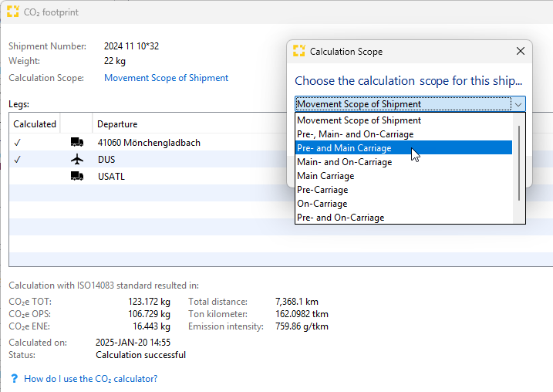Toggle the calculated checkmark for Mönchengladbach leg

tap(17, 143)
